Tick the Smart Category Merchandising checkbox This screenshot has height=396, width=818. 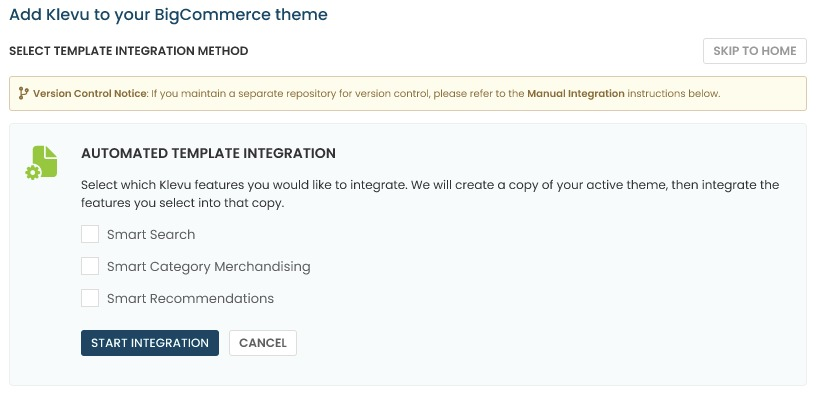90,266
